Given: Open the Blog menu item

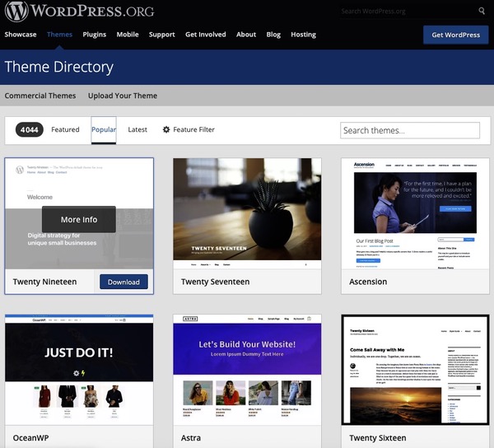Looking at the screenshot, I should point(273,35).
